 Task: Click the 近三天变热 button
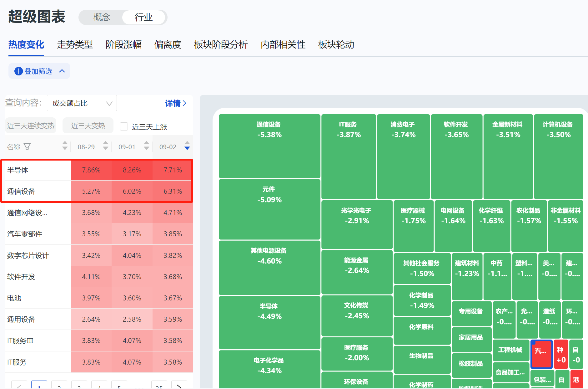coord(88,126)
